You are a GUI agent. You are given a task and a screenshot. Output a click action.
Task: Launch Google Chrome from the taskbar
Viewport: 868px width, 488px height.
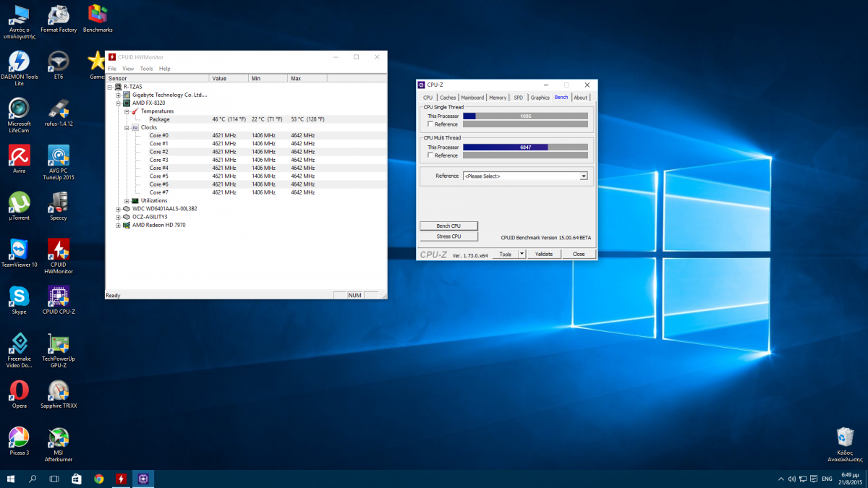point(98,479)
